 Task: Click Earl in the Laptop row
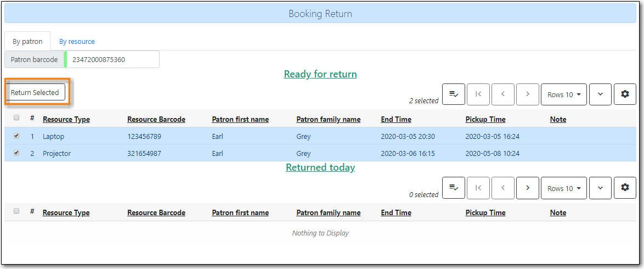point(218,137)
